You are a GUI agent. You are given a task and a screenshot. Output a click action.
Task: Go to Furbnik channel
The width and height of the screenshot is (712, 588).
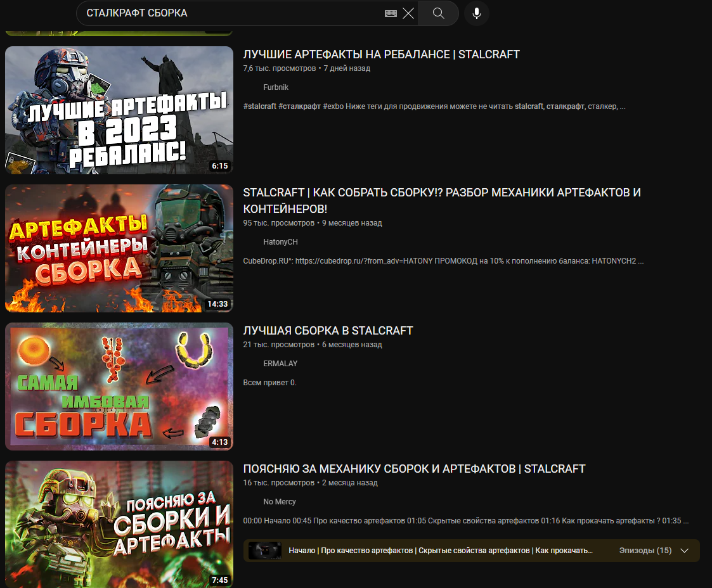pos(276,87)
